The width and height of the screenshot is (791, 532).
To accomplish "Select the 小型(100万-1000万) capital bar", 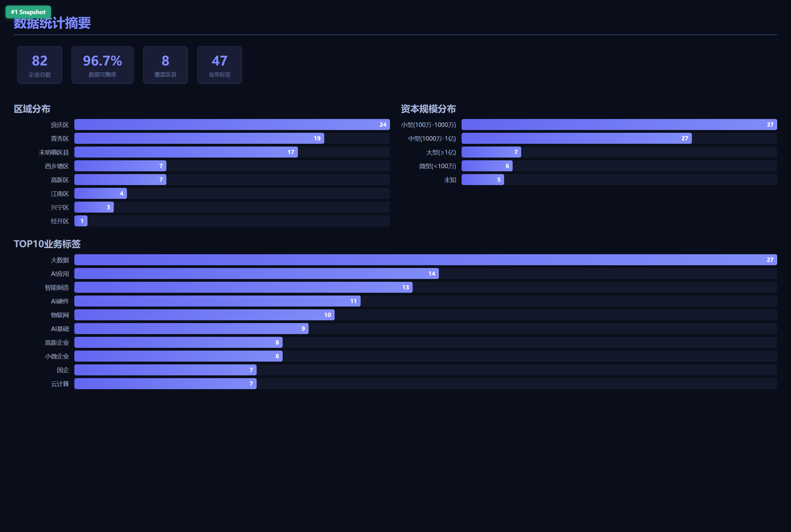I will [x=619, y=125].
